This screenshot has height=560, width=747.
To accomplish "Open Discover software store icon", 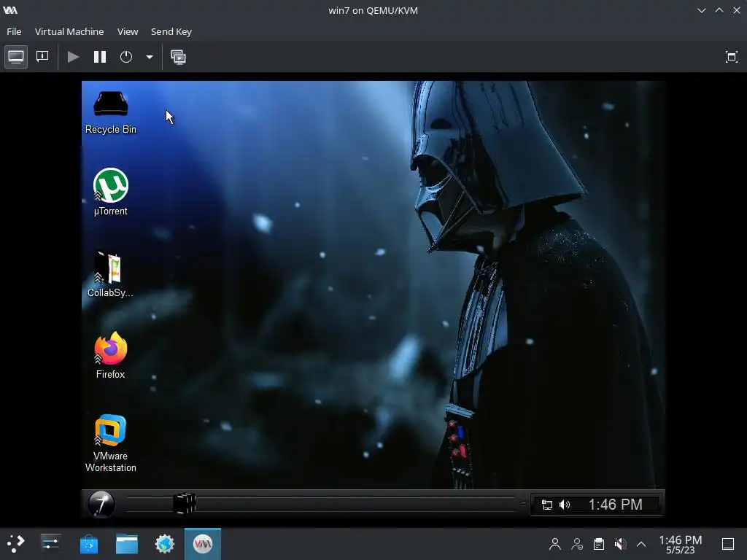I will click(88, 544).
